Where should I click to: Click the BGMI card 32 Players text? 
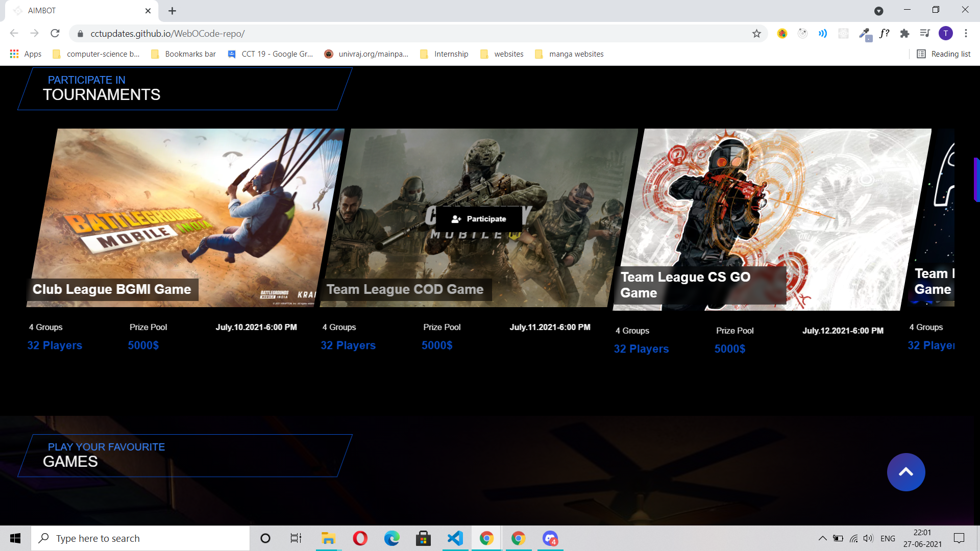(55, 345)
